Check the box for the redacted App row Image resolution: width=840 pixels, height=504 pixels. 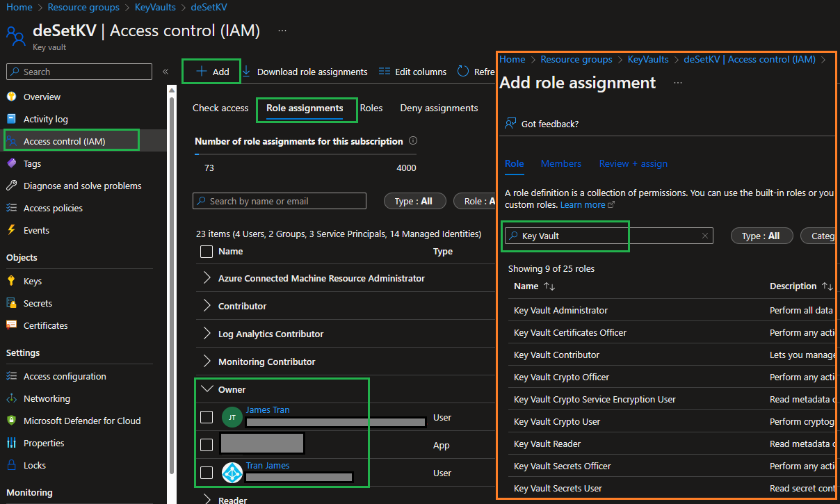coord(207,445)
